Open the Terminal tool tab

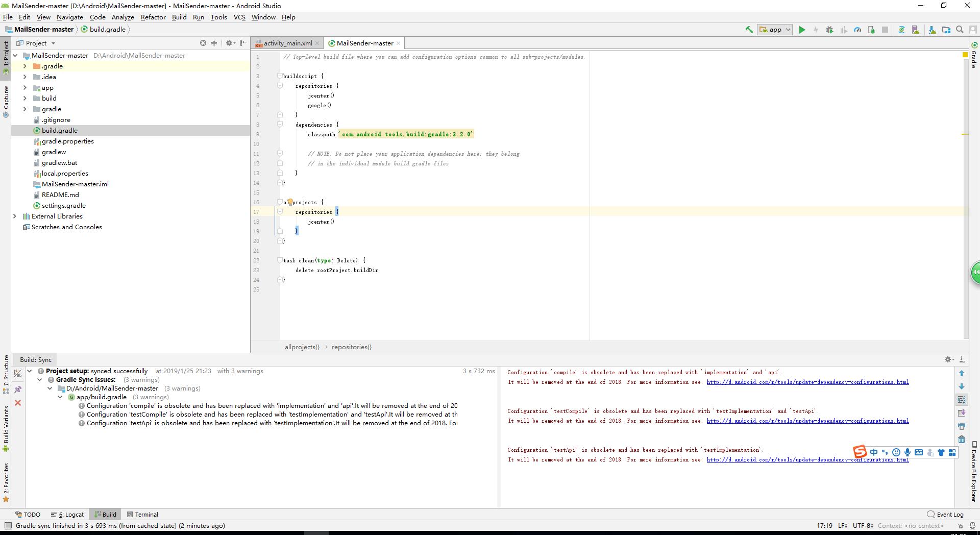click(143, 514)
